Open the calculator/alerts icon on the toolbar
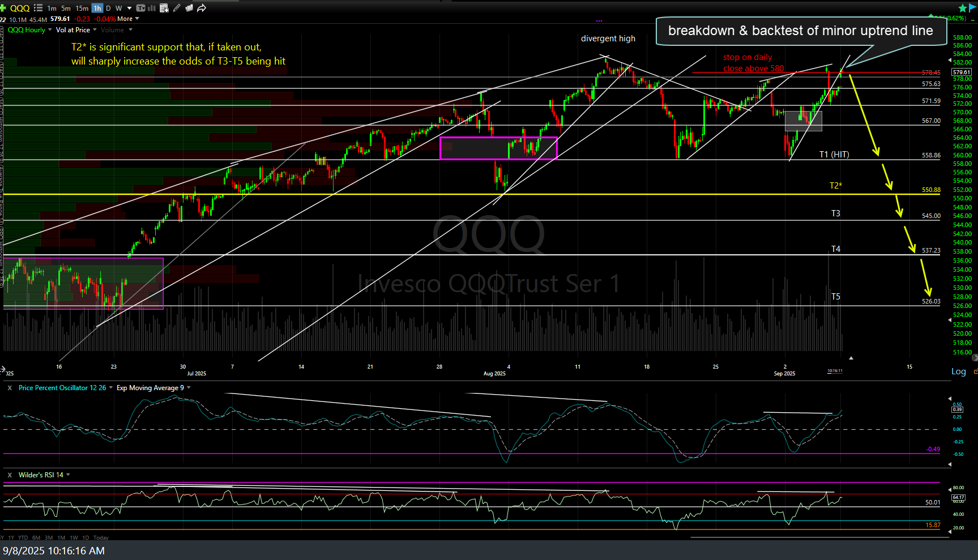Screen dimensions: 978x560 click(164, 8)
